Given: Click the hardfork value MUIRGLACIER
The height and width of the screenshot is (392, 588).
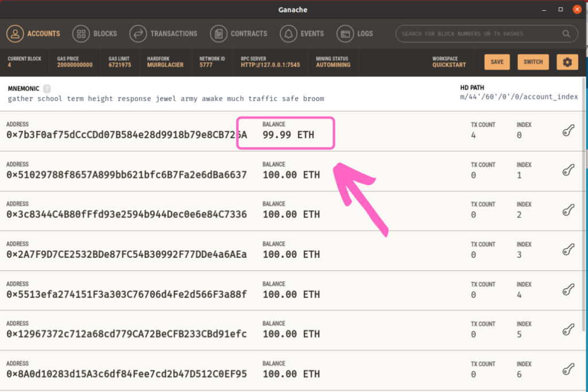Looking at the screenshot, I should tap(165, 65).
